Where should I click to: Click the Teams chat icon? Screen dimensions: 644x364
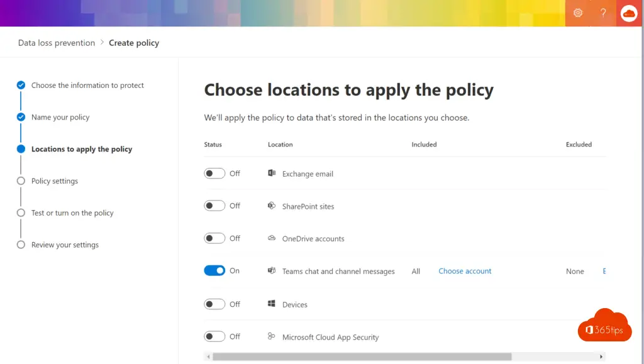(272, 271)
